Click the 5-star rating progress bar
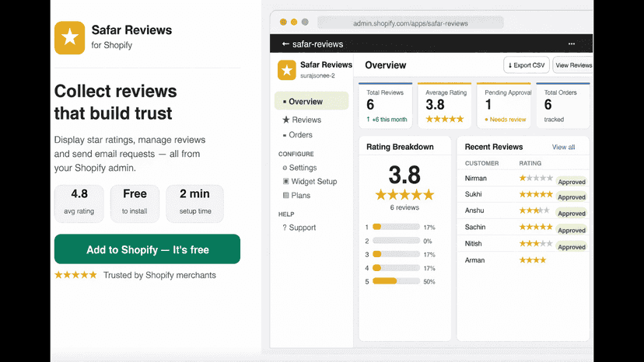This screenshot has height=362, width=644. pos(396,281)
